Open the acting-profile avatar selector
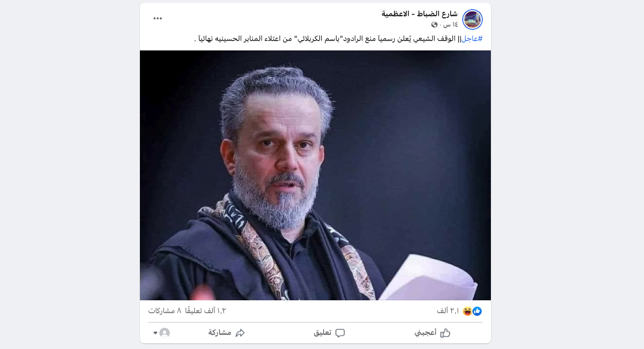Screen dimensions: 644x349 click(165, 332)
